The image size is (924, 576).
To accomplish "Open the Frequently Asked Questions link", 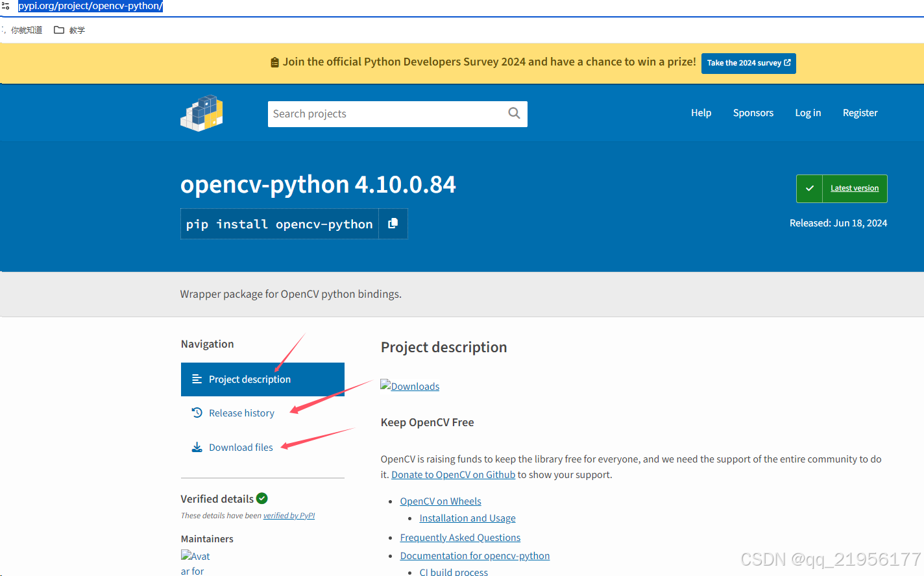I will (x=461, y=538).
